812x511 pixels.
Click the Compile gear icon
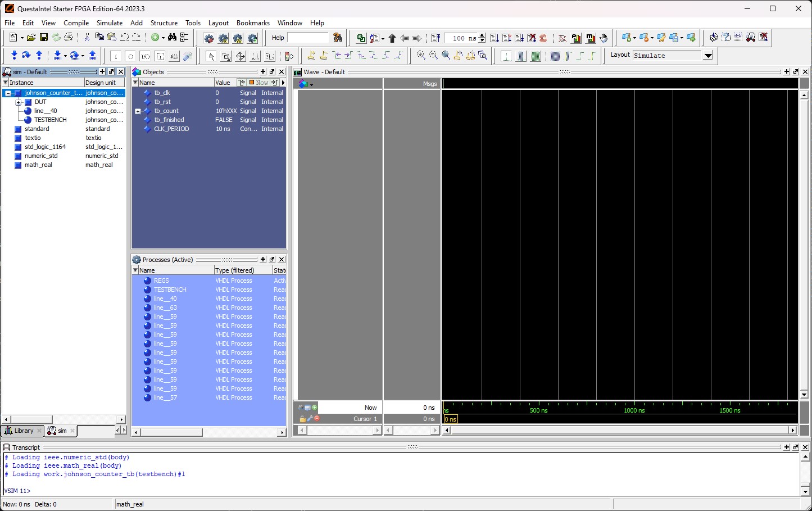click(209, 38)
